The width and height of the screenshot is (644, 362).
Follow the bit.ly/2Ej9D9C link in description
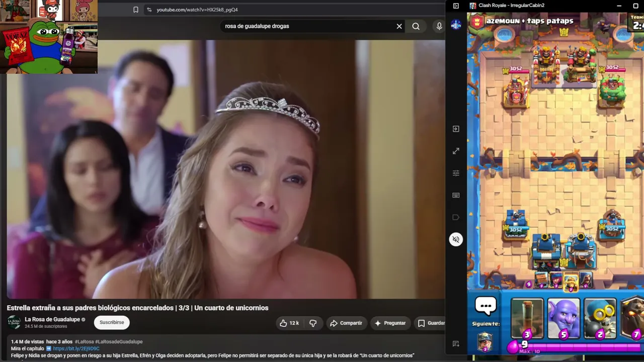coord(76,348)
